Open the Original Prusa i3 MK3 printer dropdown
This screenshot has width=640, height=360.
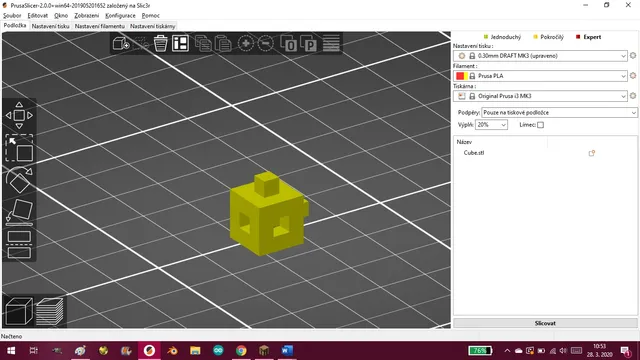(x=540, y=96)
